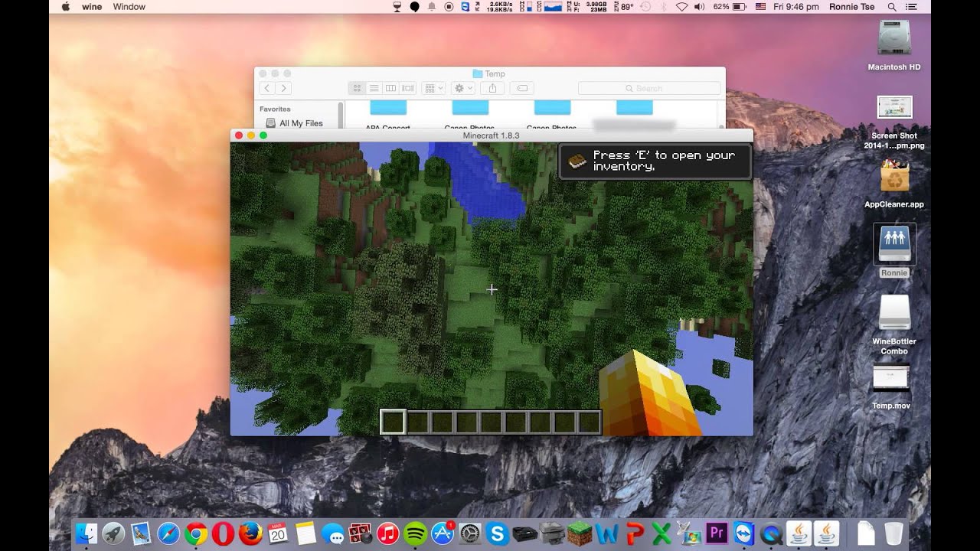Open the TeamViewer menu bar icon
Image resolution: width=980 pixels, height=551 pixels.
[x=465, y=7]
